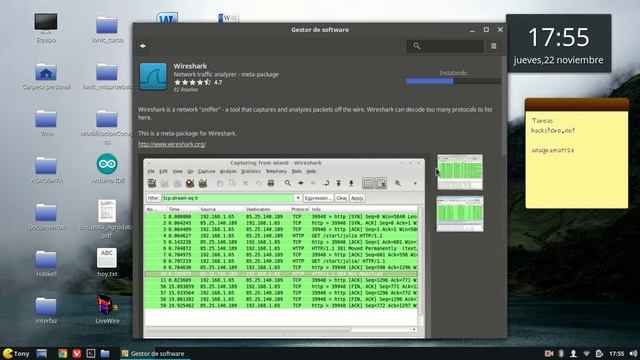Open the file manager taskbar icon
640x360 pixels.
click(x=105, y=353)
